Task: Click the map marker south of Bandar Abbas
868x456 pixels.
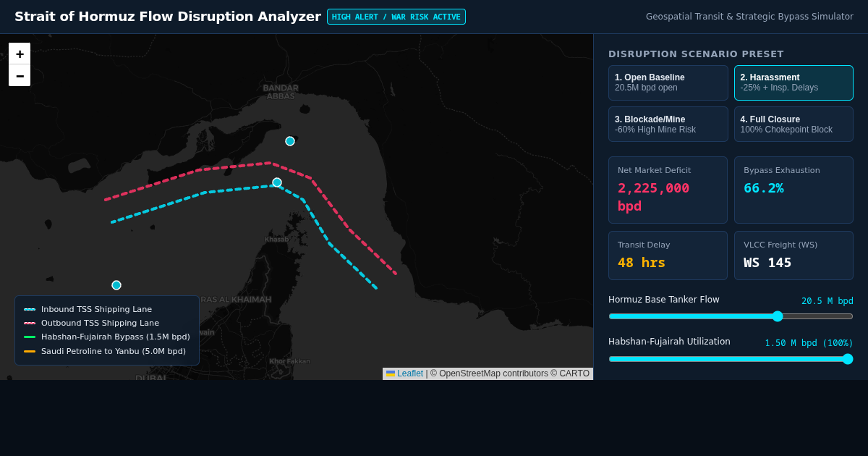Action: (290, 141)
